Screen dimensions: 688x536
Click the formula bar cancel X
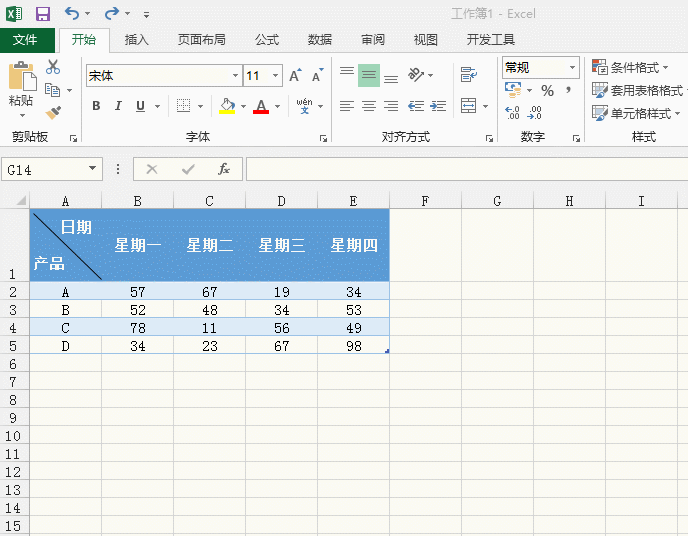coord(152,169)
